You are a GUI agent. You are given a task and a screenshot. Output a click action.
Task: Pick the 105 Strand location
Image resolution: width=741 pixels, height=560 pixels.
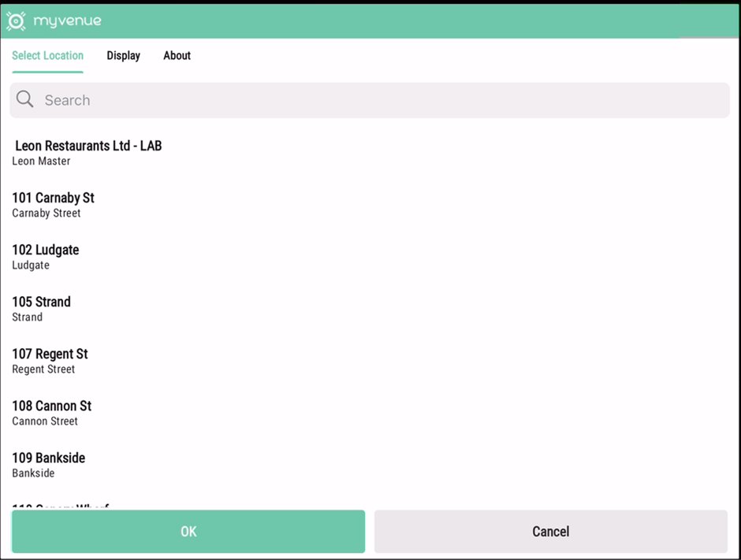[41, 302]
